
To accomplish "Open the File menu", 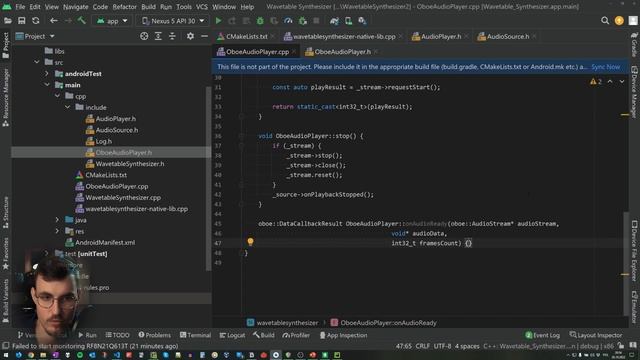I will coord(20,7).
